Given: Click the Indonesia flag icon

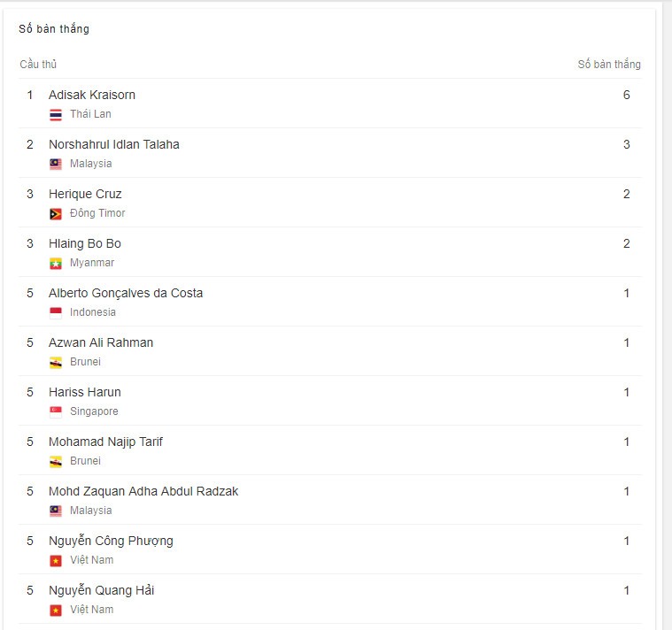Looking at the screenshot, I should pos(56,312).
